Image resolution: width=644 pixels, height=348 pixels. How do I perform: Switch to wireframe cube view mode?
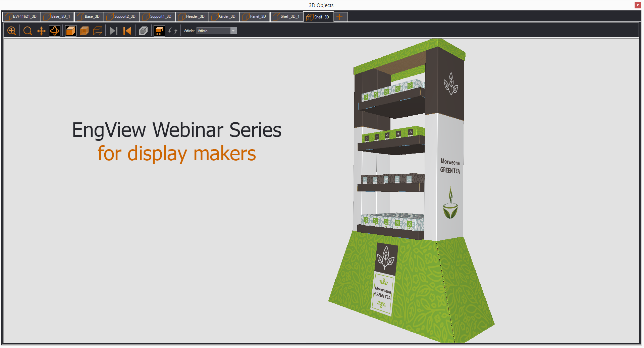tap(98, 31)
